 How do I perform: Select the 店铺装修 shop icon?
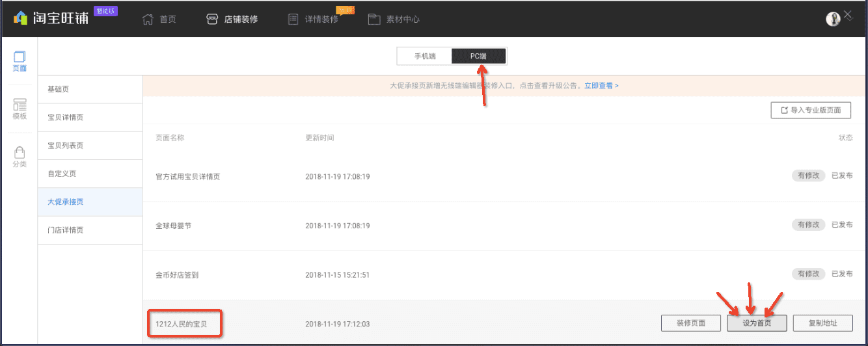(x=211, y=19)
